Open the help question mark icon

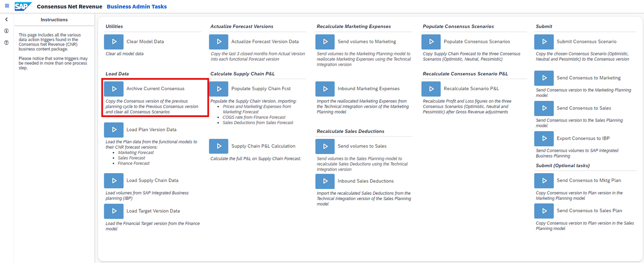coord(6,42)
